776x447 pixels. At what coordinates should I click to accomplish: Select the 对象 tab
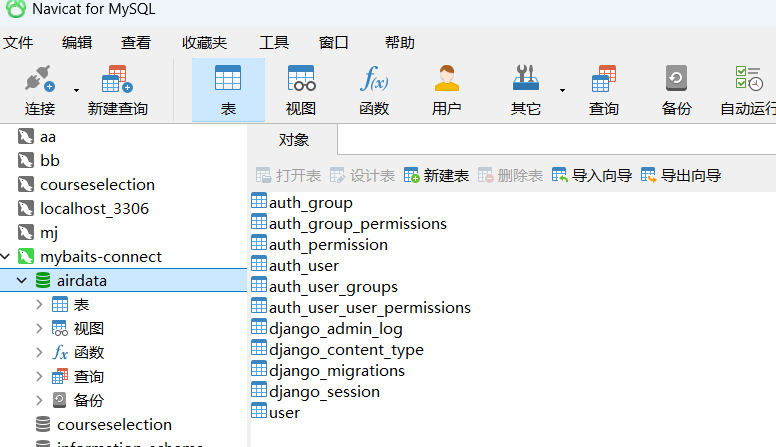(293, 140)
